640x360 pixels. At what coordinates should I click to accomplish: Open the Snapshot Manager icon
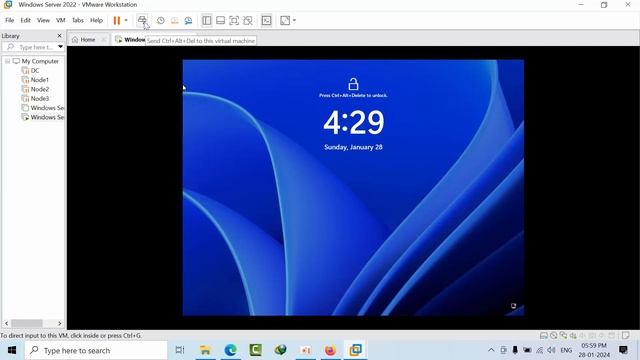188,20
